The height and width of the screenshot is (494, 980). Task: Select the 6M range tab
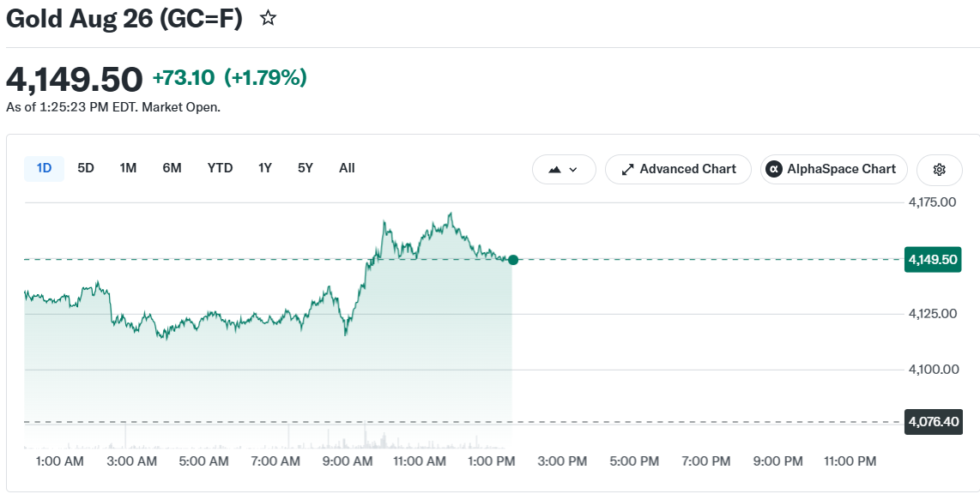pos(172,169)
